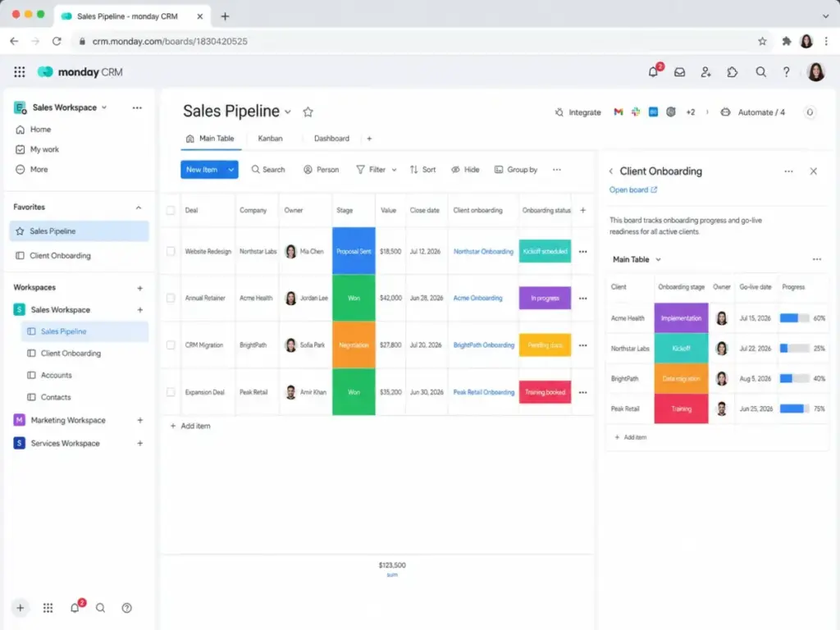Open the apps marketplace puzzle icon
The image size is (840, 630).
pyautogui.click(x=733, y=72)
